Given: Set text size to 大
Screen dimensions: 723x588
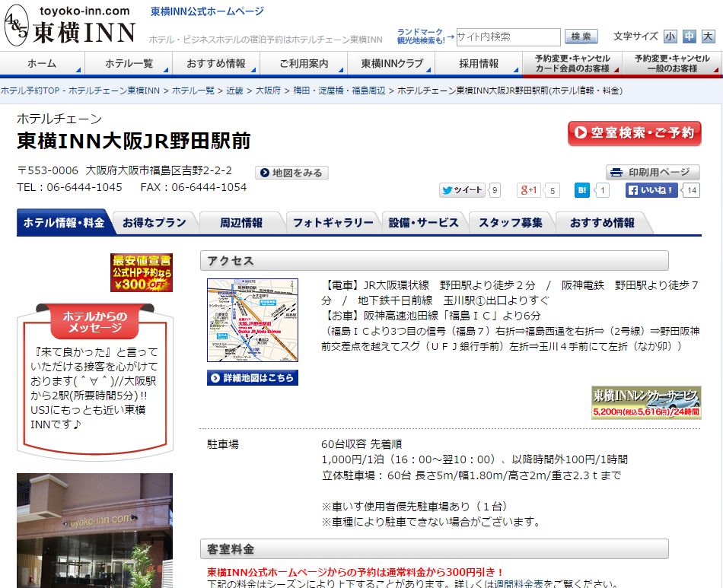Looking at the screenshot, I should pos(708,37).
